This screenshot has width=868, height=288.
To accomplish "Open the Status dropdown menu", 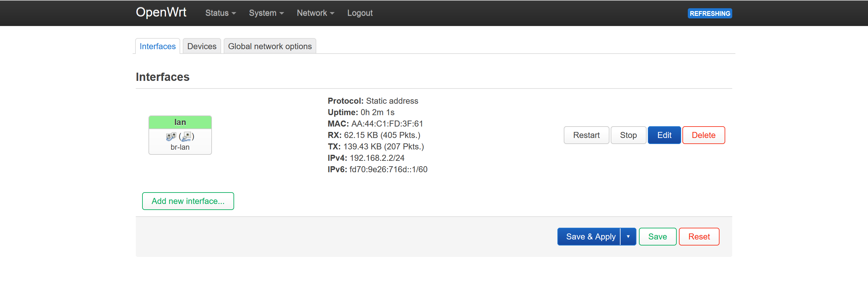I will [x=220, y=13].
